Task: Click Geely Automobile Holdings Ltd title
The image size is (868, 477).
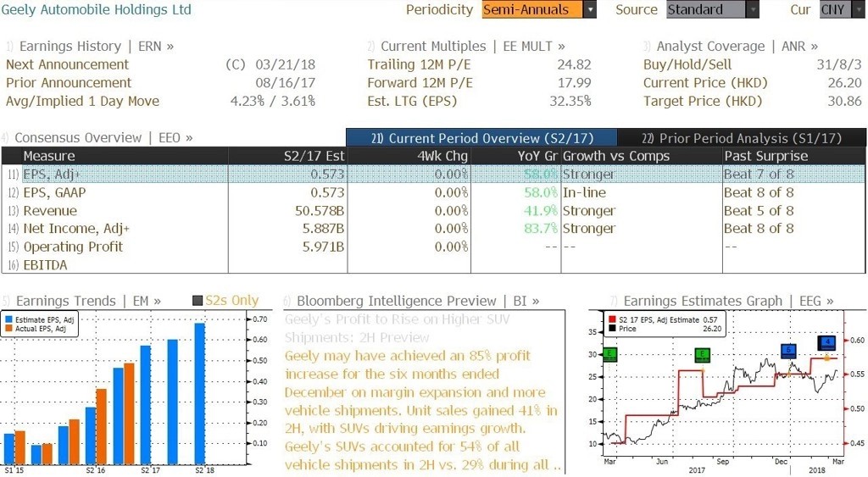Action: (96, 9)
